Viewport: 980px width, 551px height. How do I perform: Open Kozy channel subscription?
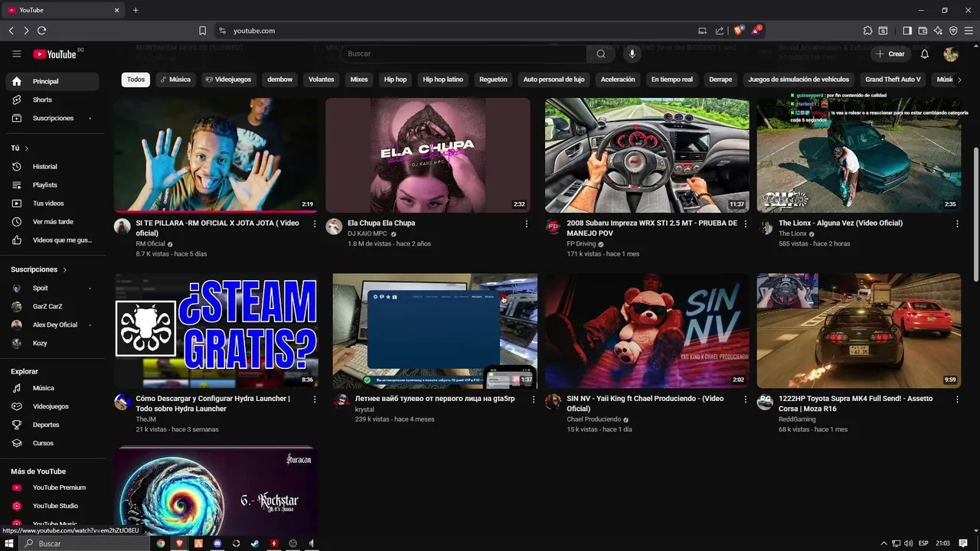click(x=52, y=343)
